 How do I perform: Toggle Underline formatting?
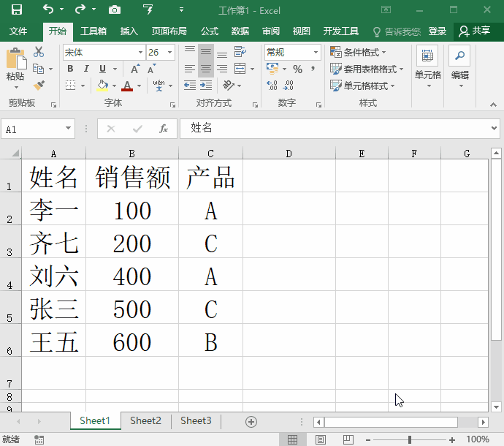[x=102, y=69]
